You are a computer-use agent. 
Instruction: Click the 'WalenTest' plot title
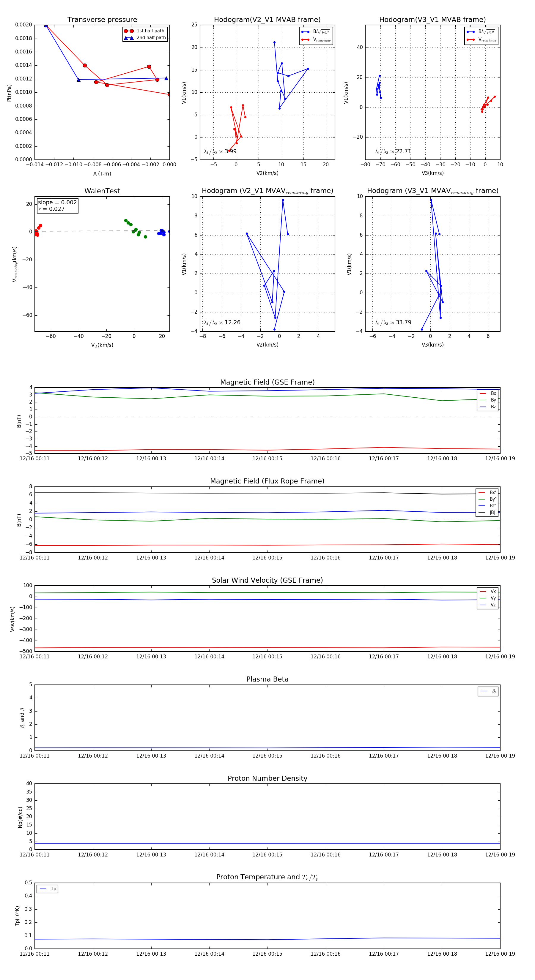[x=102, y=191]
